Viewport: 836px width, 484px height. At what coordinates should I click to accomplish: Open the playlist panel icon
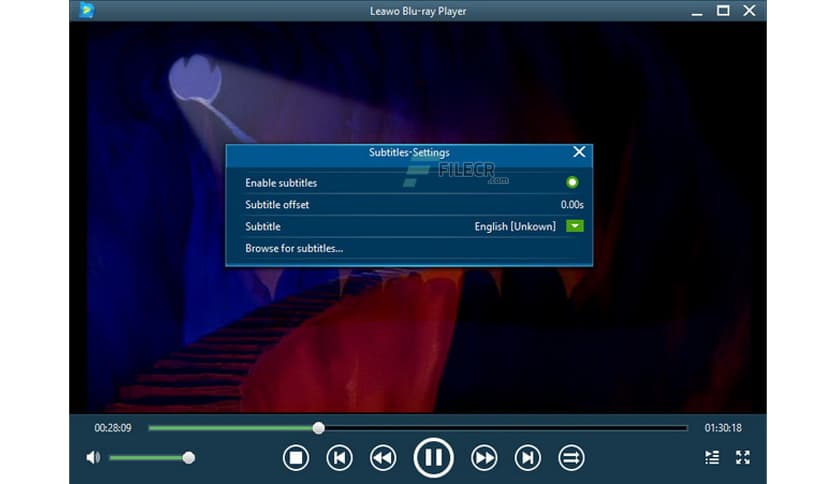(712, 457)
